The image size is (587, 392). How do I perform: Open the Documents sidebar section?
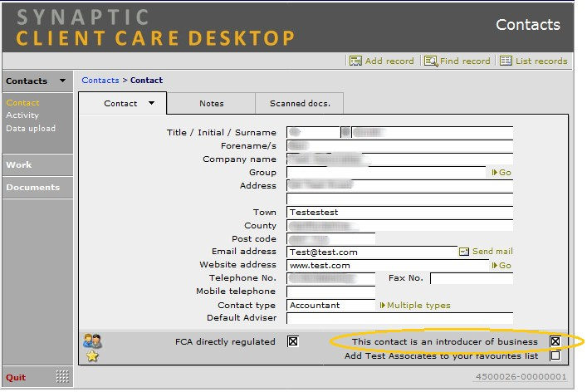coord(37,187)
